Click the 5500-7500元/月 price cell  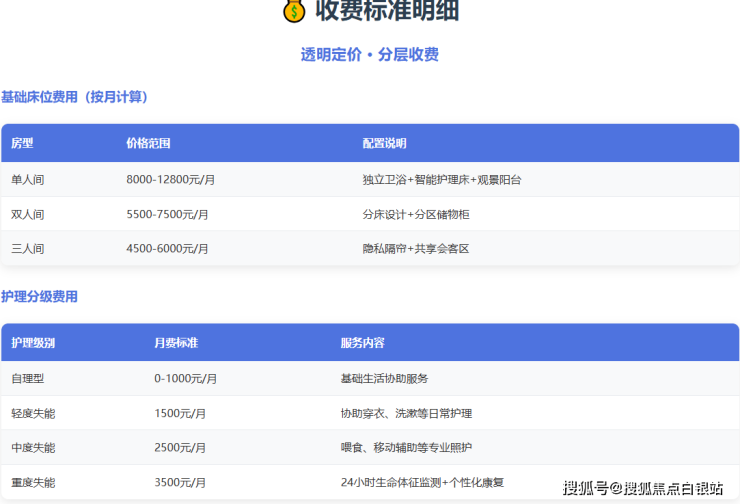pos(167,214)
